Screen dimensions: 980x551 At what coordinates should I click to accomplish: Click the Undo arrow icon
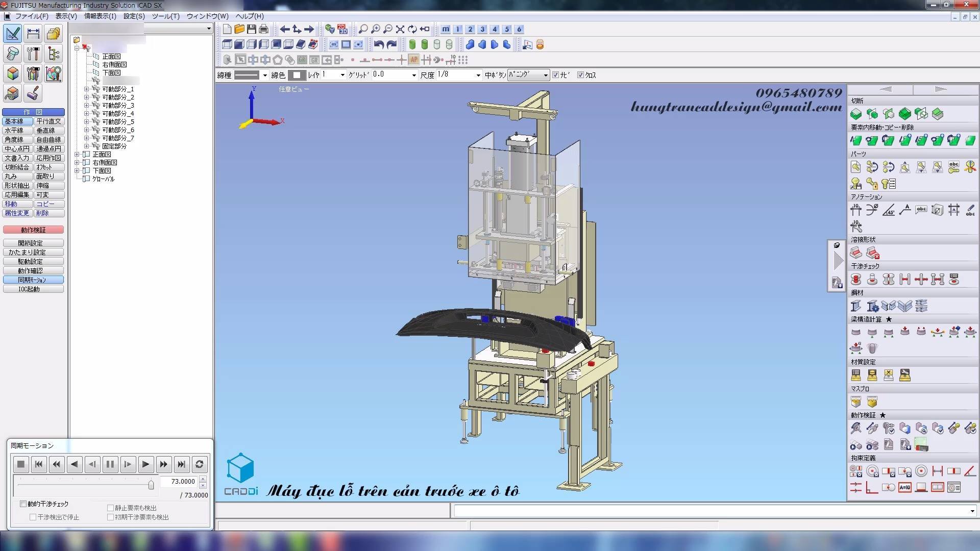coord(379,45)
